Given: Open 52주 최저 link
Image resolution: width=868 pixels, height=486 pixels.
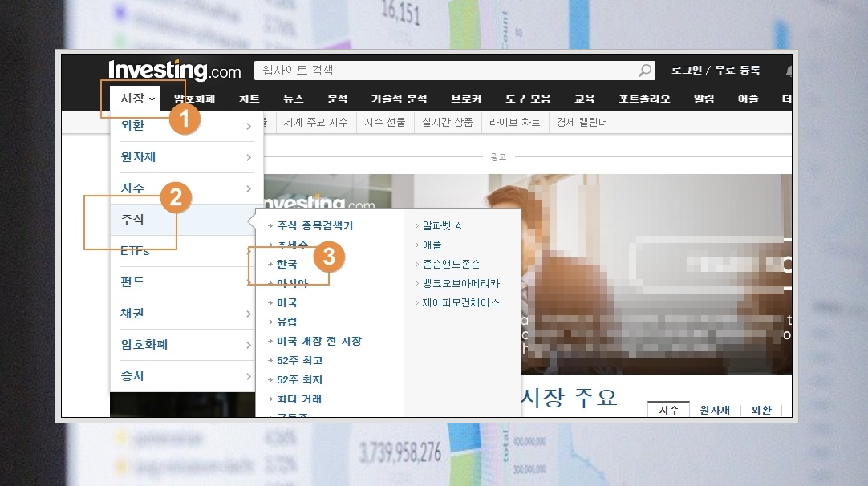Looking at the screenshot, I should 299,380.
